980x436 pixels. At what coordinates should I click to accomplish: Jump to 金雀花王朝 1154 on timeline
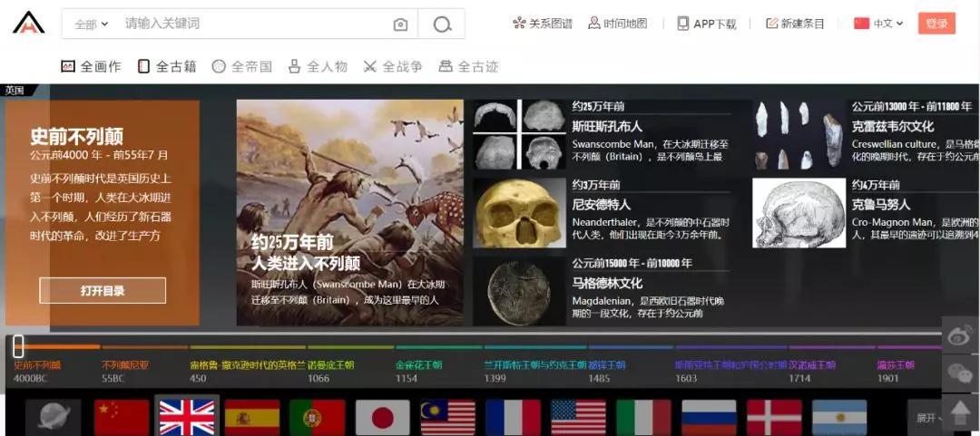418,371
